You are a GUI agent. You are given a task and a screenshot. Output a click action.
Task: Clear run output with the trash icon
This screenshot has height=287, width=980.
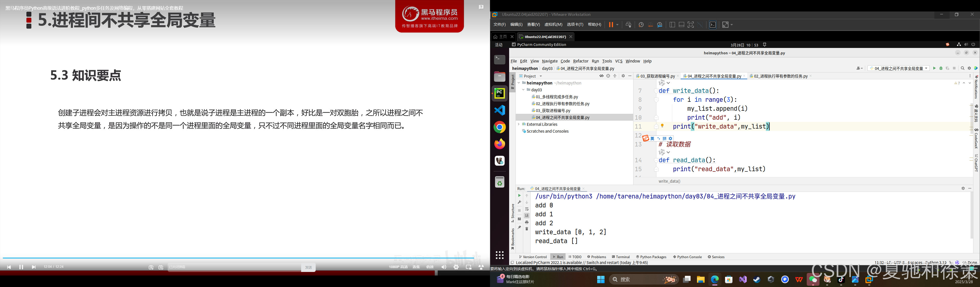tap(526, 229)
